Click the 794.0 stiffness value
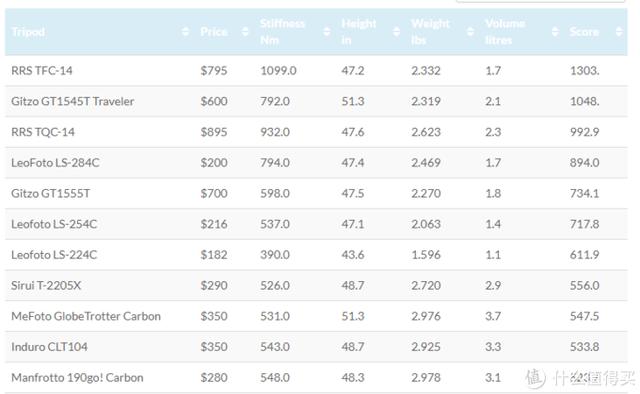Screen dimensions: 640x394 (x=275, y=162)
